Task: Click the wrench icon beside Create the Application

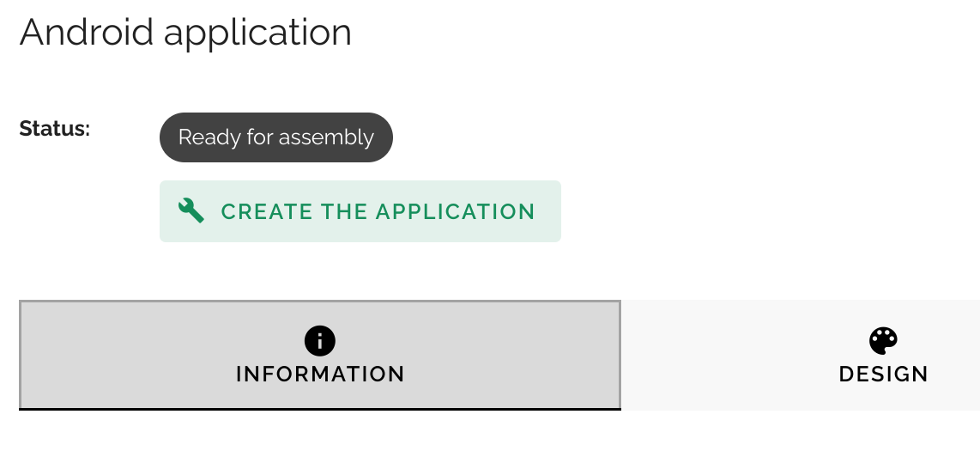Action: pos(191,210)
